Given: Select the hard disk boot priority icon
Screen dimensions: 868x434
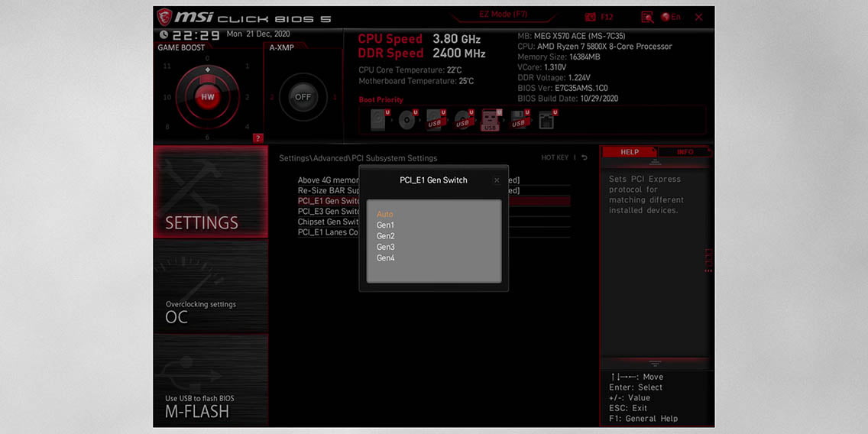Looking at the screenshot, I should click(379, 119).
